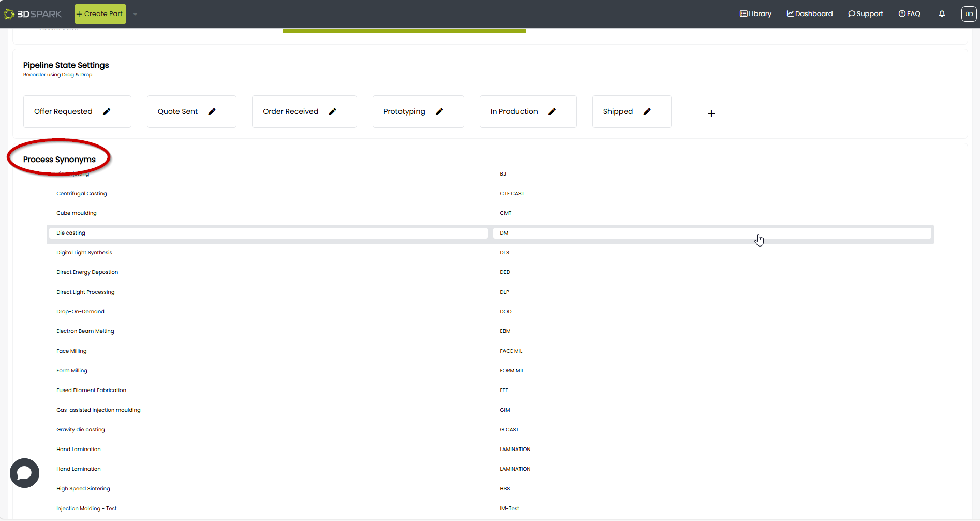Click pencil icon next to Quote Sent
The height and width of the screenshot is (521, 980).
(212, 112)
